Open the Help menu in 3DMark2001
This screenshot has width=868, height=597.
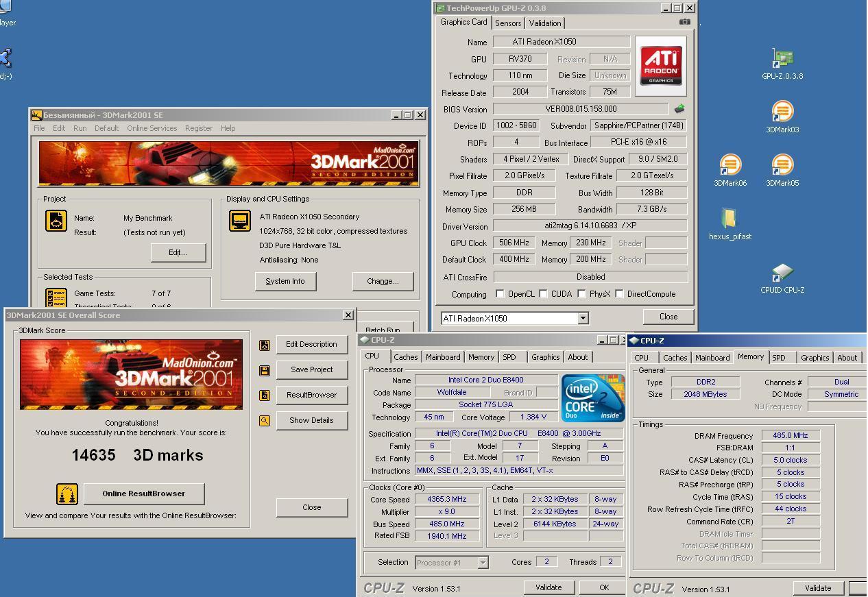228,128
